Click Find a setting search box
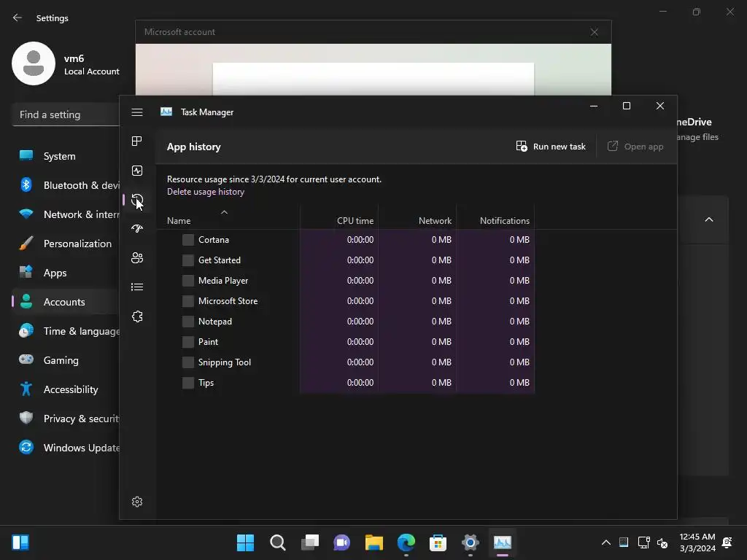Viewport: 747px width, 560px height. coord(66,114)
